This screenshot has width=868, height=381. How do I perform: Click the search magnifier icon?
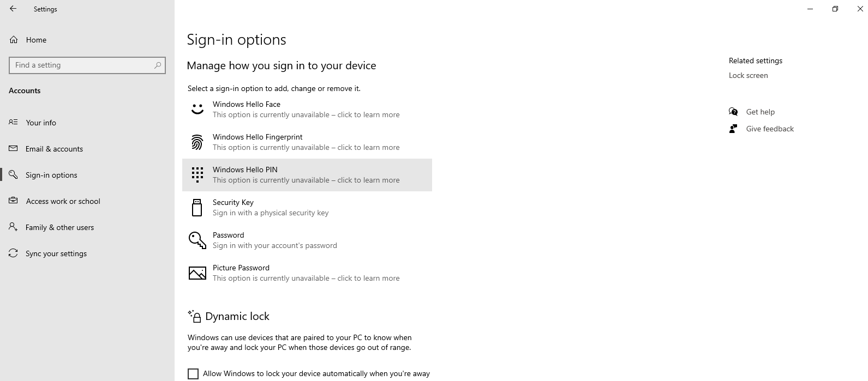pos(158,65)
